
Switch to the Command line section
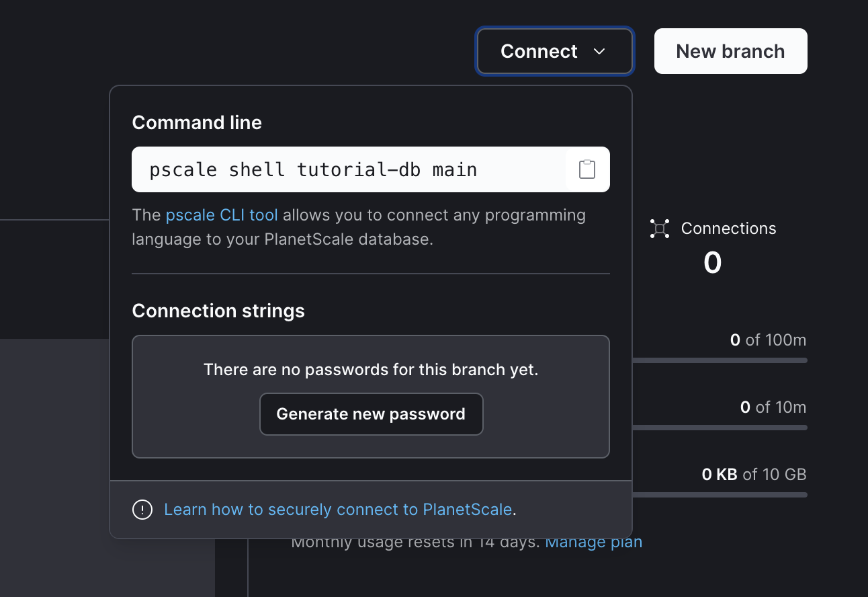pos(197,122)
